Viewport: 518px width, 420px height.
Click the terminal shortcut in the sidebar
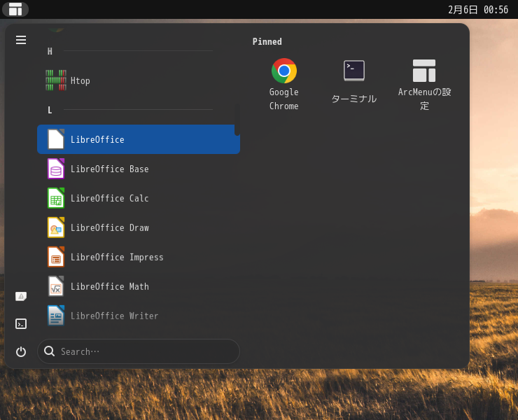[x=21, y=323]
